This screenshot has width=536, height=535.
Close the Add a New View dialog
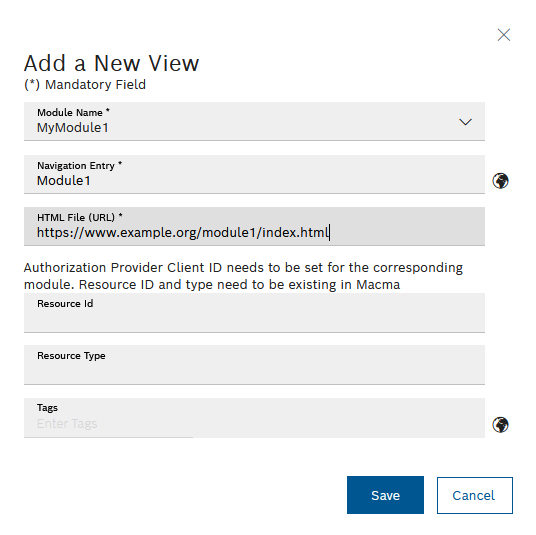pyautogui.click(x=504, y=35)
